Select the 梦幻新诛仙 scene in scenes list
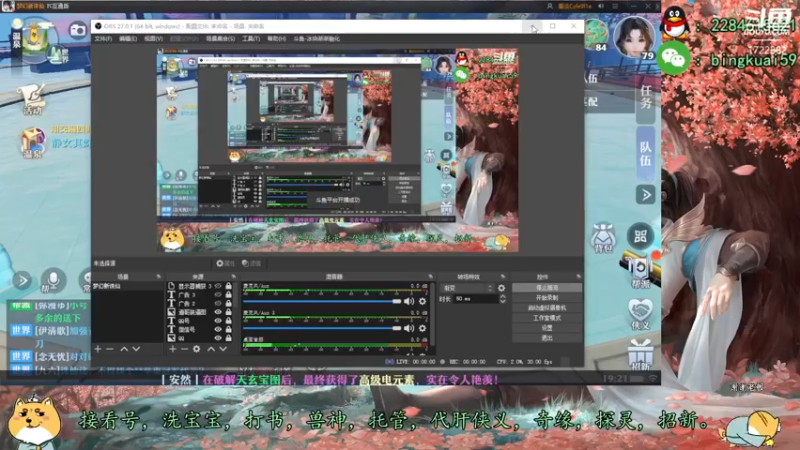 [128, 286]
